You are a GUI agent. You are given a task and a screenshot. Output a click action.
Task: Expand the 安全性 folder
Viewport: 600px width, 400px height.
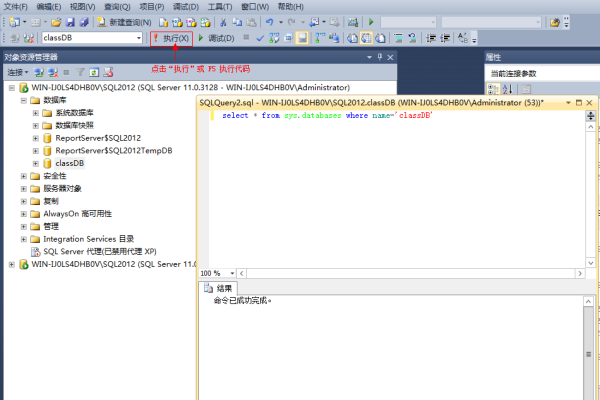[24, 176]
